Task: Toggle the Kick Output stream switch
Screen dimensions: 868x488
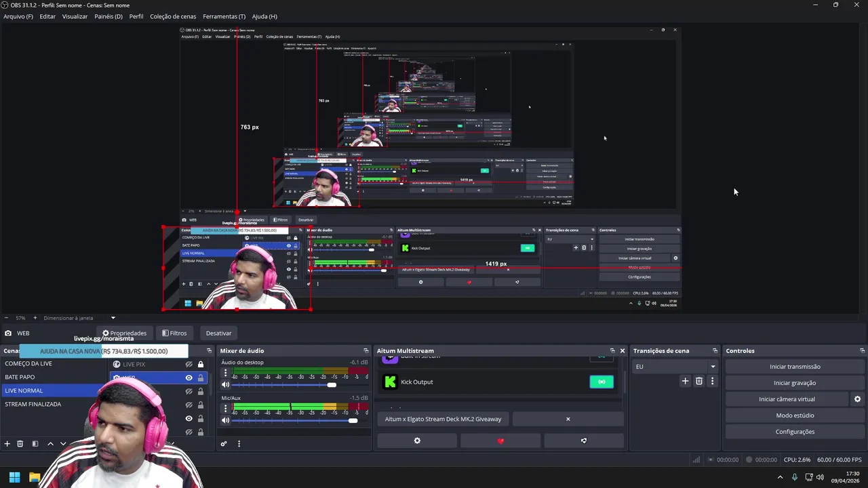Action: [x=601, y=382]
